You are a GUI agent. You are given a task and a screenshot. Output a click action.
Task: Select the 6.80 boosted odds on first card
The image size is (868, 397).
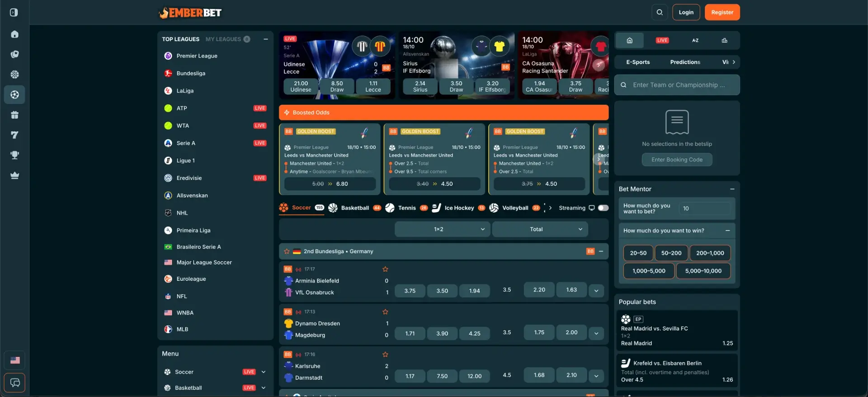(330, 184)
